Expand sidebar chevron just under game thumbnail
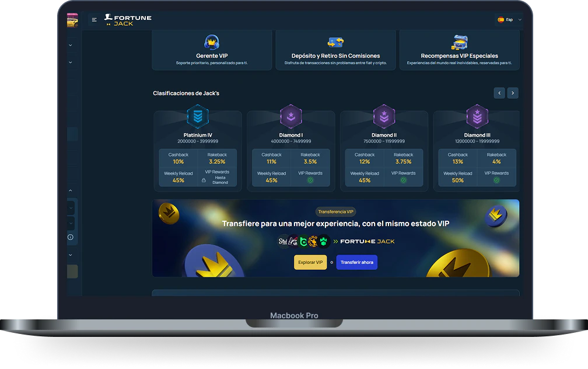588x369 pixels. tap(71, 45)
